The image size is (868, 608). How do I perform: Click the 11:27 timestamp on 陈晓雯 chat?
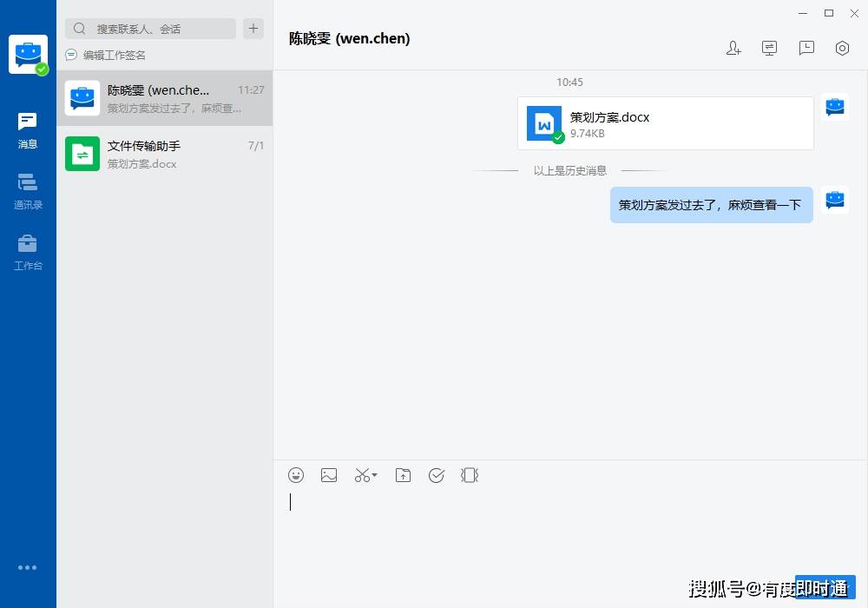tap(251, 89)
